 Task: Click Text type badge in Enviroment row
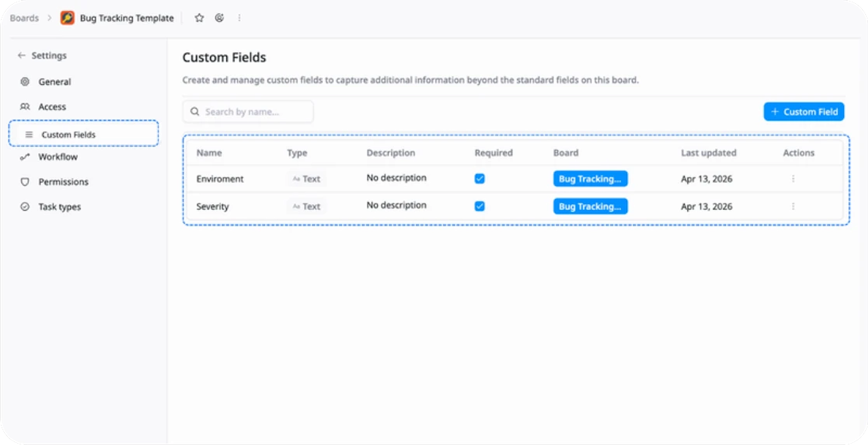click(307, 179)
